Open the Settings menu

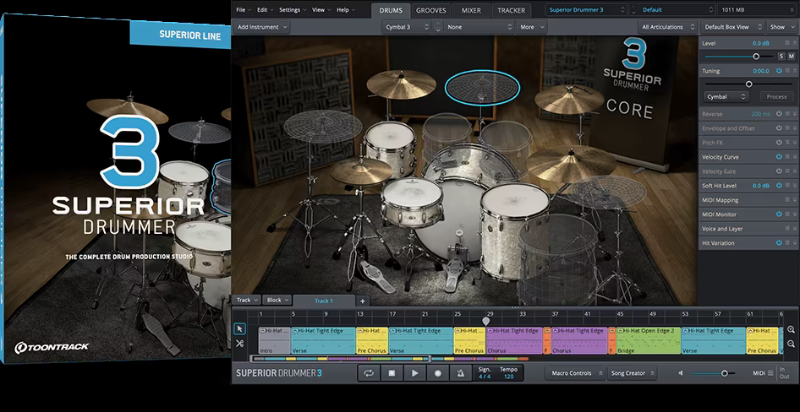(293, 10)
